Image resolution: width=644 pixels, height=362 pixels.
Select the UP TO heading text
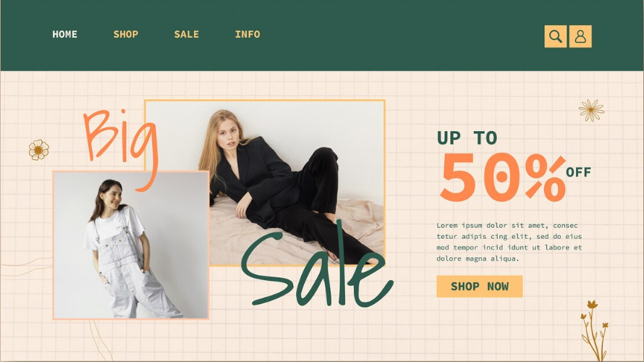pyautogui.click(x=467, y=138)
